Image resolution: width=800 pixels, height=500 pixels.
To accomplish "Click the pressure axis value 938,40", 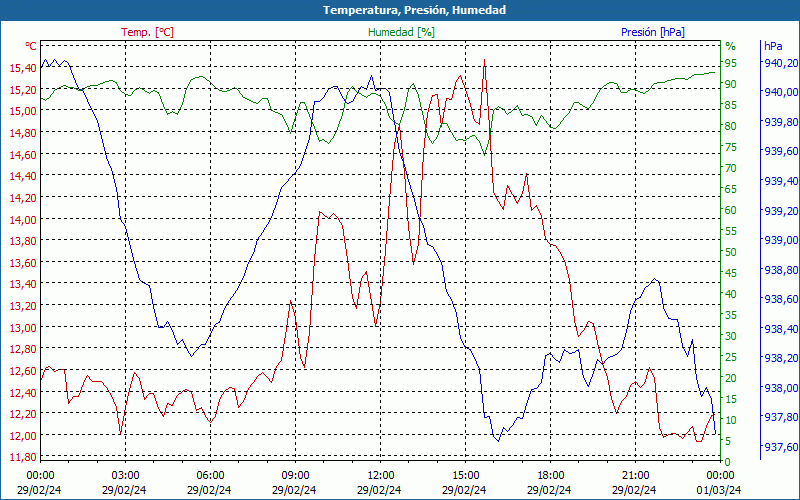I will (x=781, y=329).
